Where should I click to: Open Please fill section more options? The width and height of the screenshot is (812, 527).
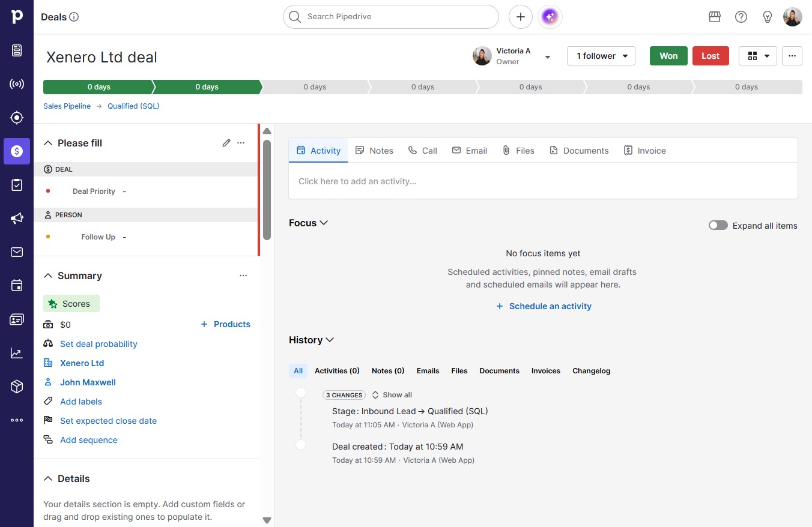(241, 143)
